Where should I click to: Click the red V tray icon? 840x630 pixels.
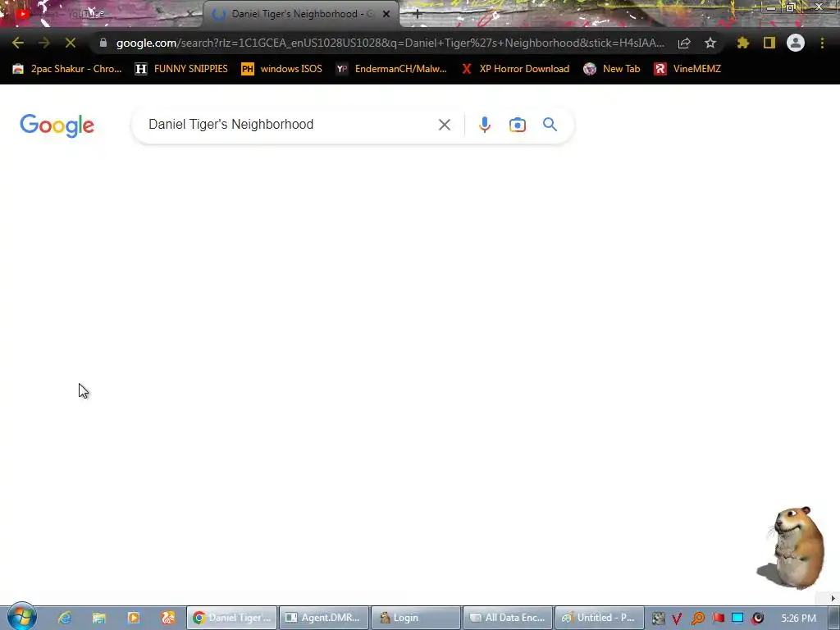[677, 619]
